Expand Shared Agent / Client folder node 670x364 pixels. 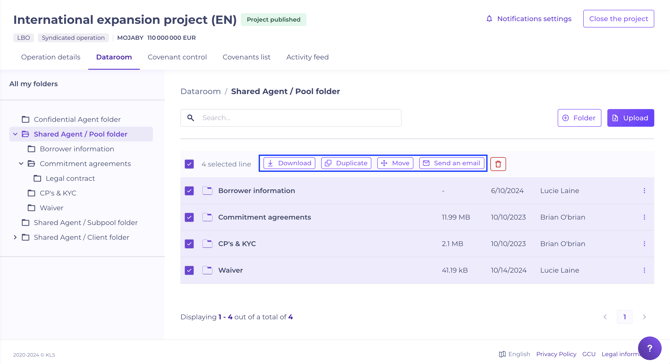15,237
